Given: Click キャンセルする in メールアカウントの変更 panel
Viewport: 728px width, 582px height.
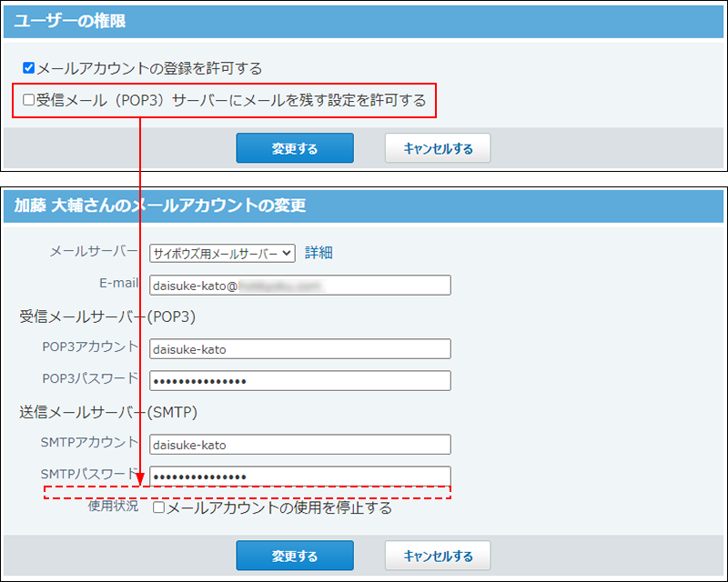Looking at the screenshot, I should click(x=438, y=555).
